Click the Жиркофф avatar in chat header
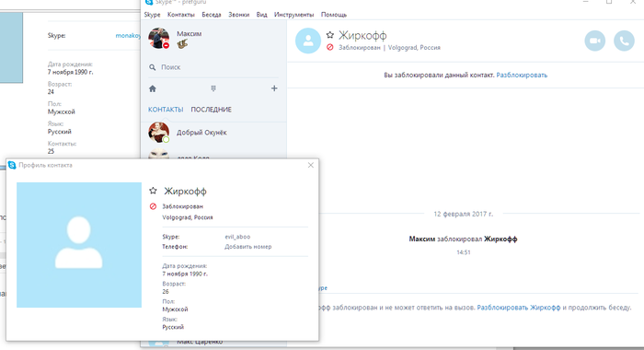Screen dimensions: 644x350 [308, 41]
